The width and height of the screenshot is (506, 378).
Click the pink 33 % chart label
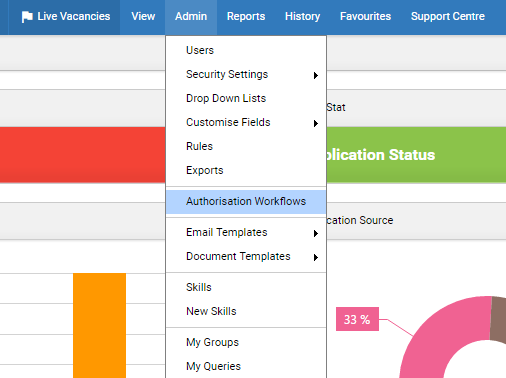tap(357, 319)
